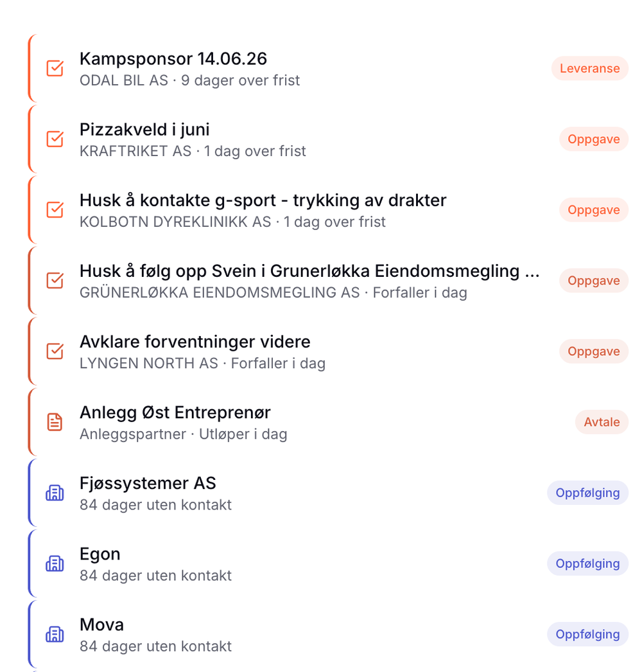Open Avklare forventninger videre task title

point(195,342)
